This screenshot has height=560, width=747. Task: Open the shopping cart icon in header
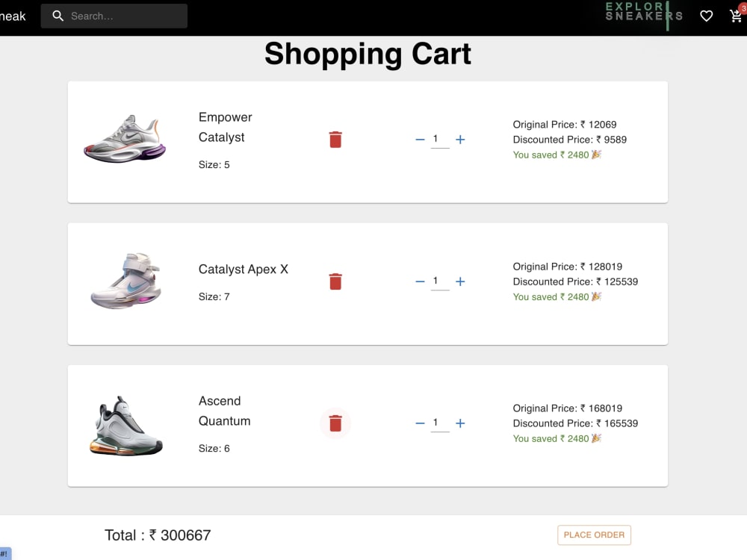coord(737,15)
